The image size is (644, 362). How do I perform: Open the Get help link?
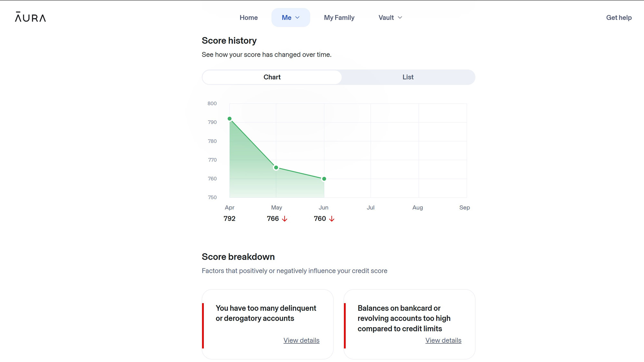pyautogui.click(x=619, y=18)
